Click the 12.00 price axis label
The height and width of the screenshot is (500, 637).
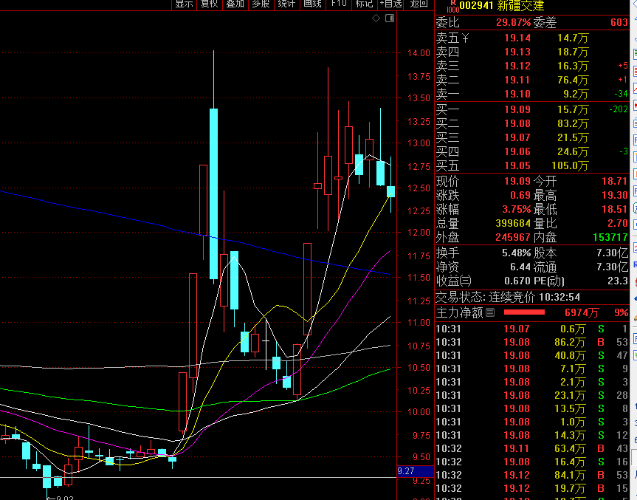(419, 233)
